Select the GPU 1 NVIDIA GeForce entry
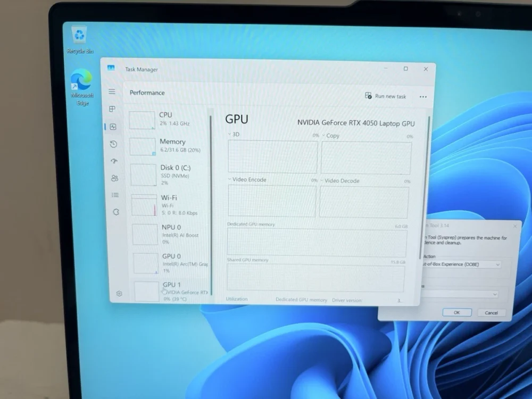Screen dimensions: 532x399 [x=172, y=292]
